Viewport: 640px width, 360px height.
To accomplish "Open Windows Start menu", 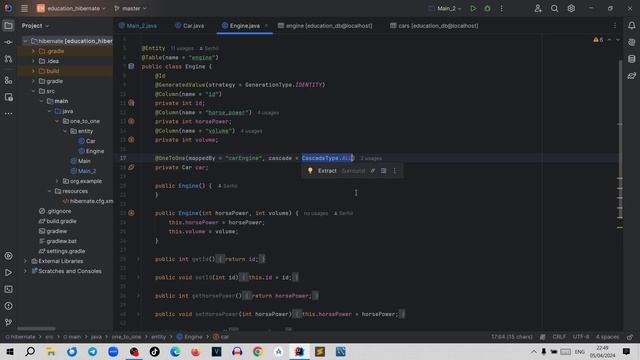I will [x=10, y=351].
